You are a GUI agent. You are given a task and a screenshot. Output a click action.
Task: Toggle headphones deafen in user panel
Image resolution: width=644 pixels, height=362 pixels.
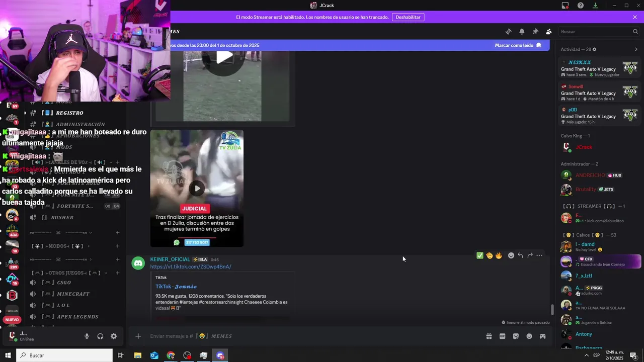pyautogui.click(x=100, y=336)
